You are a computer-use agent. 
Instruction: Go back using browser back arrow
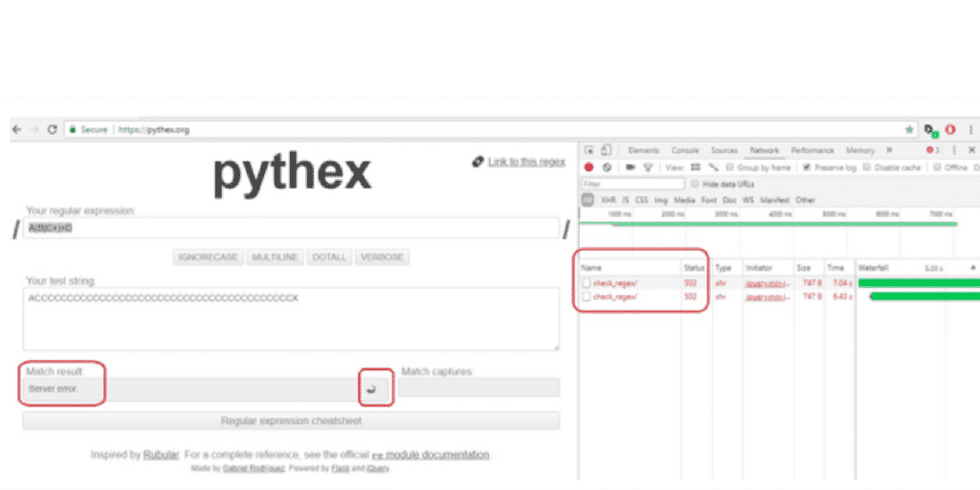click(x=17, y=130)
